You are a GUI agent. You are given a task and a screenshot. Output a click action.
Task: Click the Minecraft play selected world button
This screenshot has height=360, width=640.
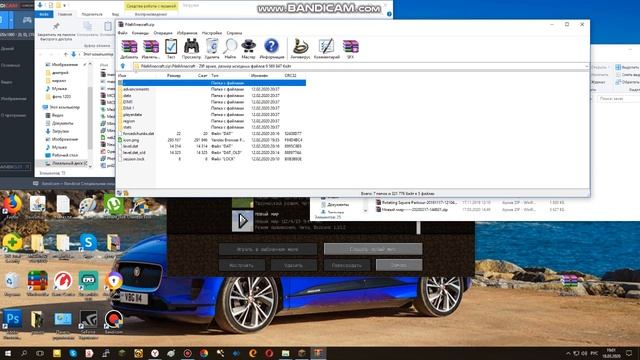point(267,249)
